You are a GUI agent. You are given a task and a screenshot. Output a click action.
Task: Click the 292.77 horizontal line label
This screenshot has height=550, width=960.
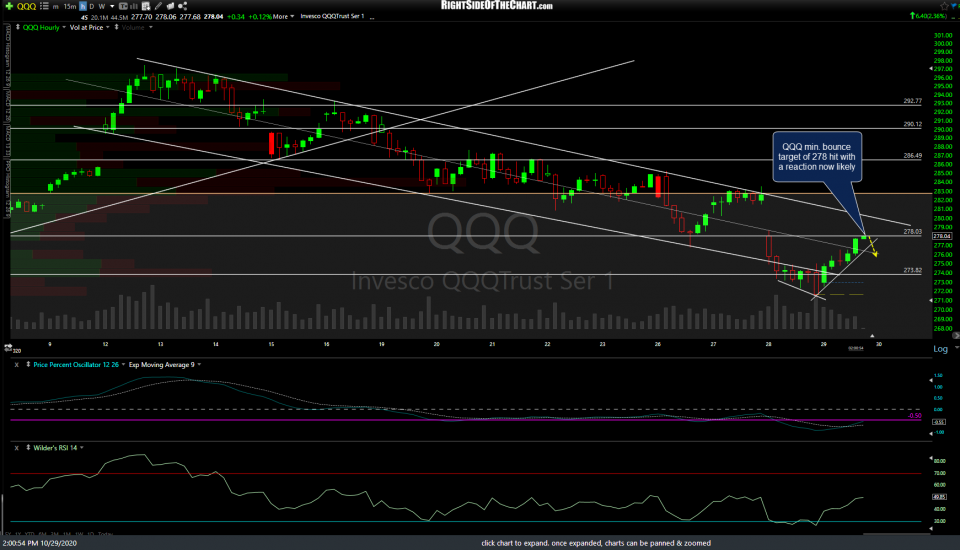point(912,101)
